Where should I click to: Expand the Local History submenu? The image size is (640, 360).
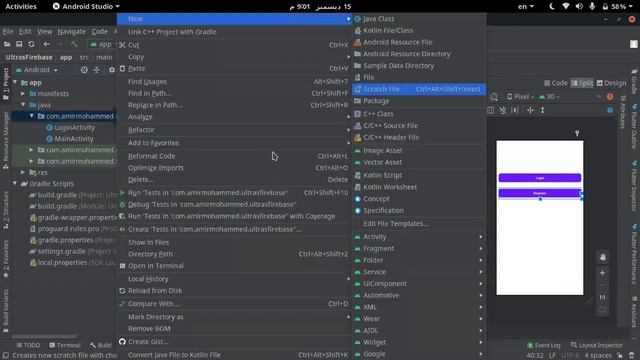[235, 279]
